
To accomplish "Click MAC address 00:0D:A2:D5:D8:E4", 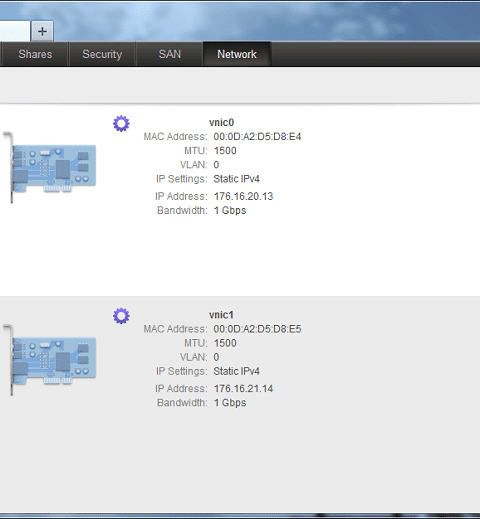I will [257, 137].
